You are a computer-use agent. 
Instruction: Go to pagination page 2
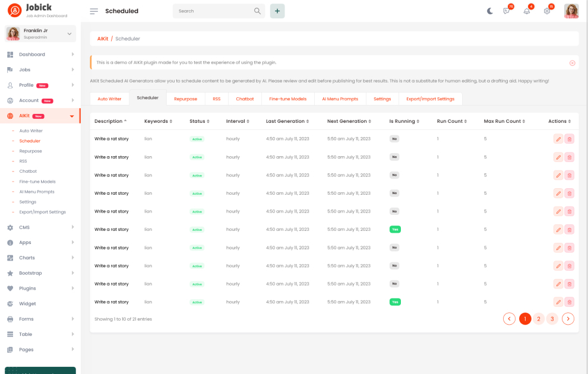coord(538,319)
